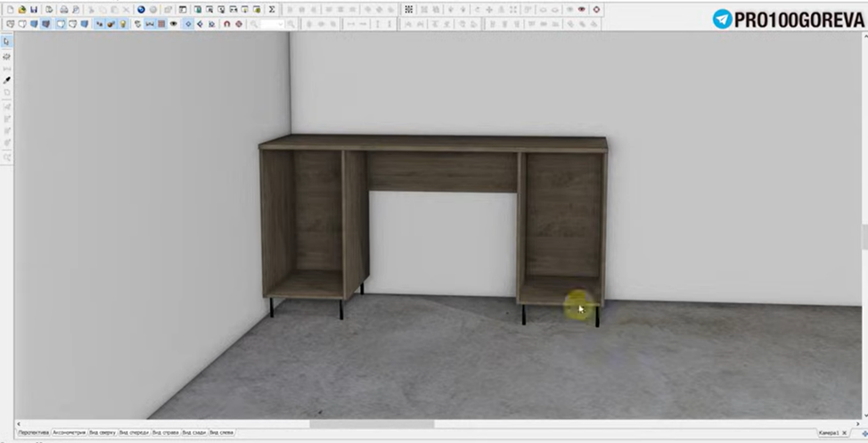Select the right desk cabinet side panel

click(603, 227)
